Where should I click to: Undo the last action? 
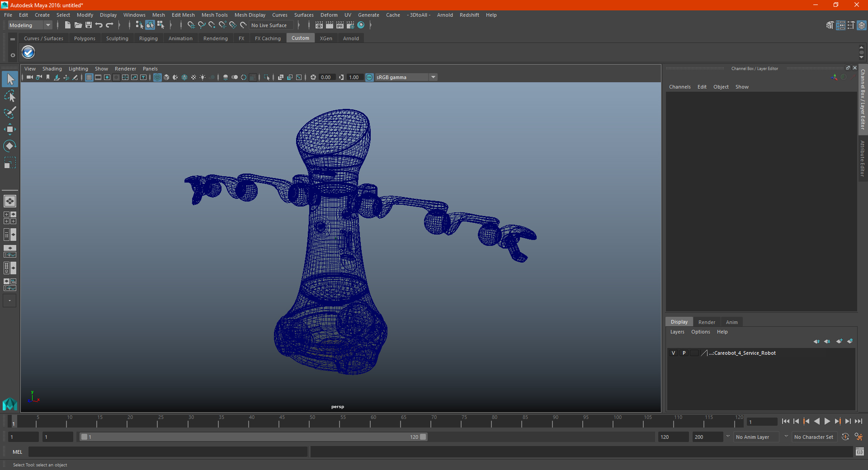click(99, 25)
